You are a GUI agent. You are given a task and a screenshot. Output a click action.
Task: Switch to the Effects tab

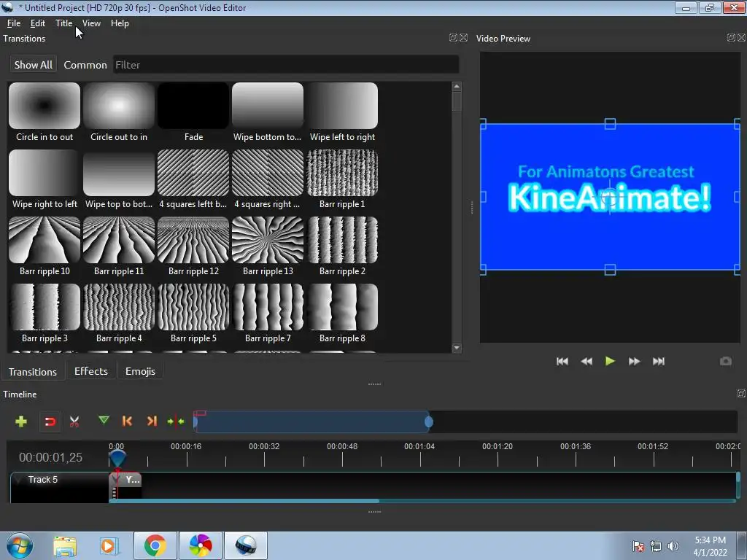91,371
